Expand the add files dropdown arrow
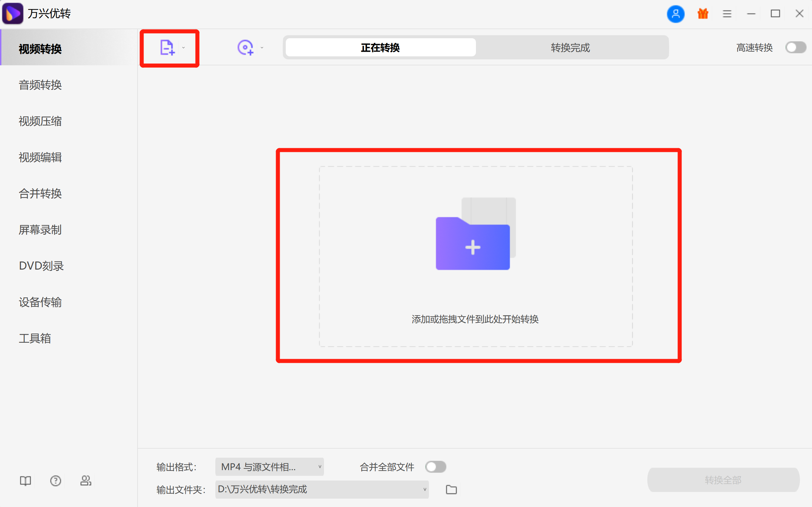The image size is (812, 507). click(183, 47)
